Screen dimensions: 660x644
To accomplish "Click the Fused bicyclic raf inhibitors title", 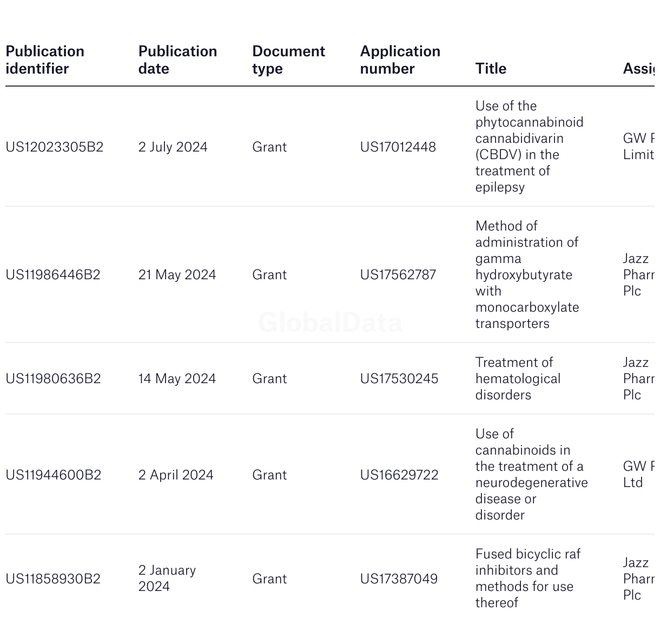I will point(528,579).
